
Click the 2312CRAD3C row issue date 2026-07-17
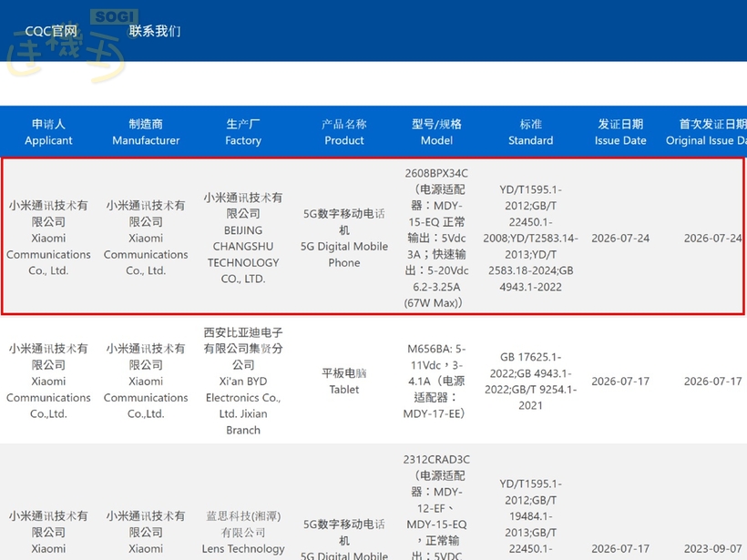click(x=620, y=548)
